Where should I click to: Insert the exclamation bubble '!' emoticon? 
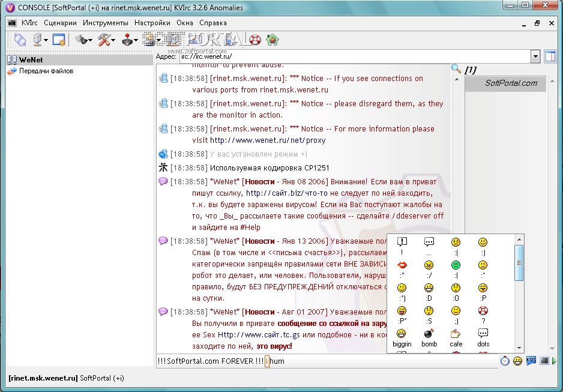click(402, 246)
